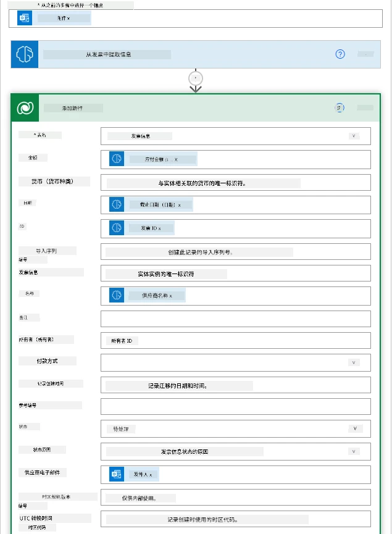This screenshot has height=534, width=392.
Task: Click the 发票信息 unique identifier field
Action: point(236,273)
